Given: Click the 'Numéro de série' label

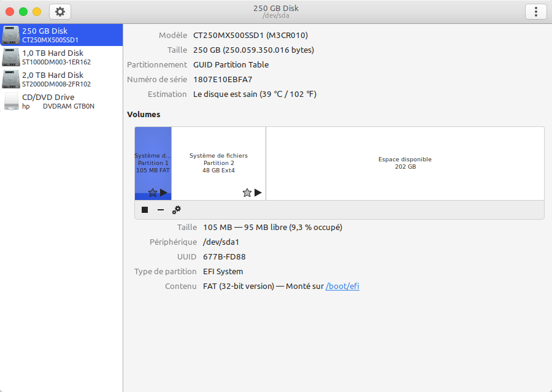Looking at the screenshot, I should click(x=157, y=80).
